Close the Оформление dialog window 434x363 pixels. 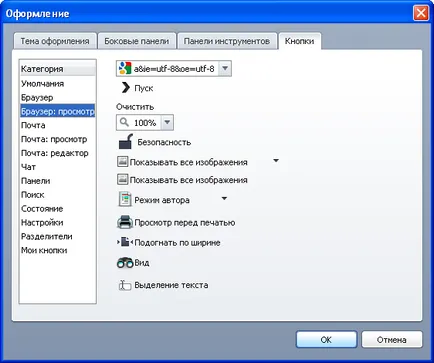tap(421, 13)
